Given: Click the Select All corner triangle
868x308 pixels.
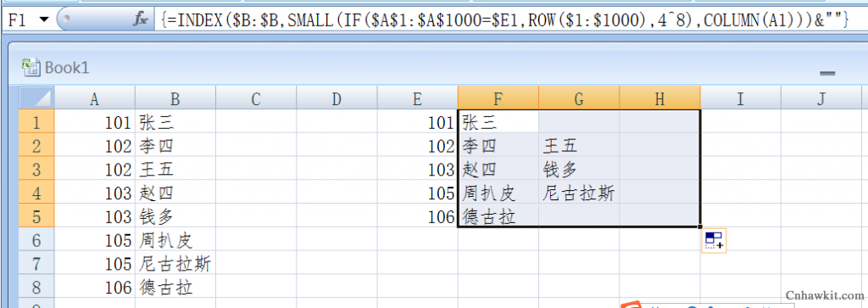Looking at the screenshot, I should 36,98.
